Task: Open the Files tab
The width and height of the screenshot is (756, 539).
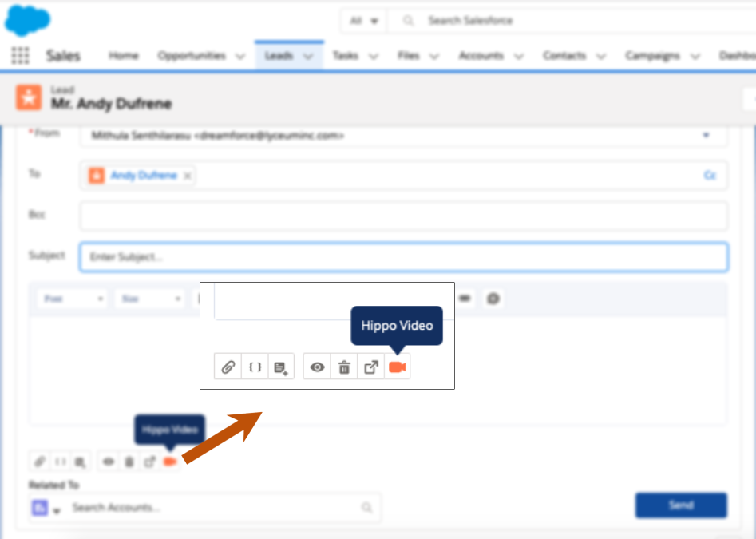Action: coord(408,55)
